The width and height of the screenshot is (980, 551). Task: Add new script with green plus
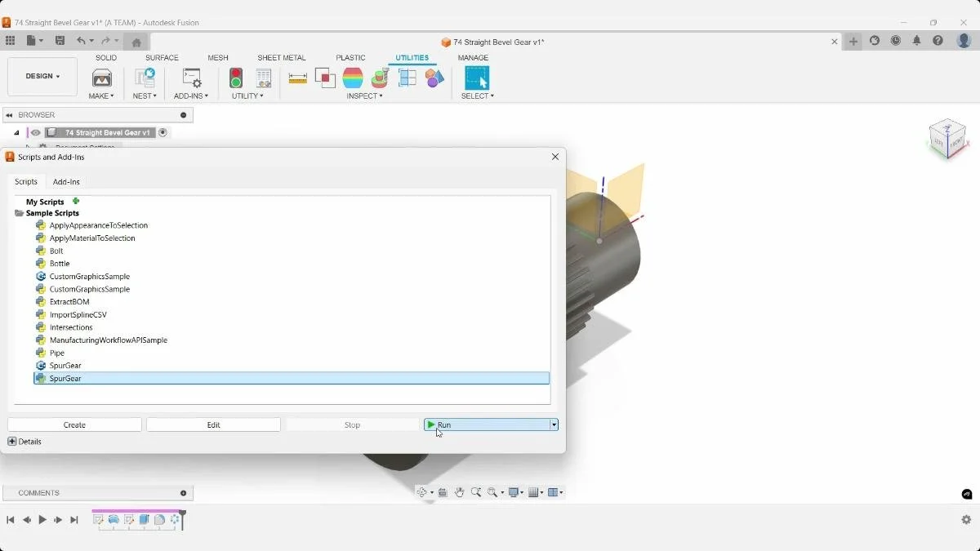coord(76,201)
